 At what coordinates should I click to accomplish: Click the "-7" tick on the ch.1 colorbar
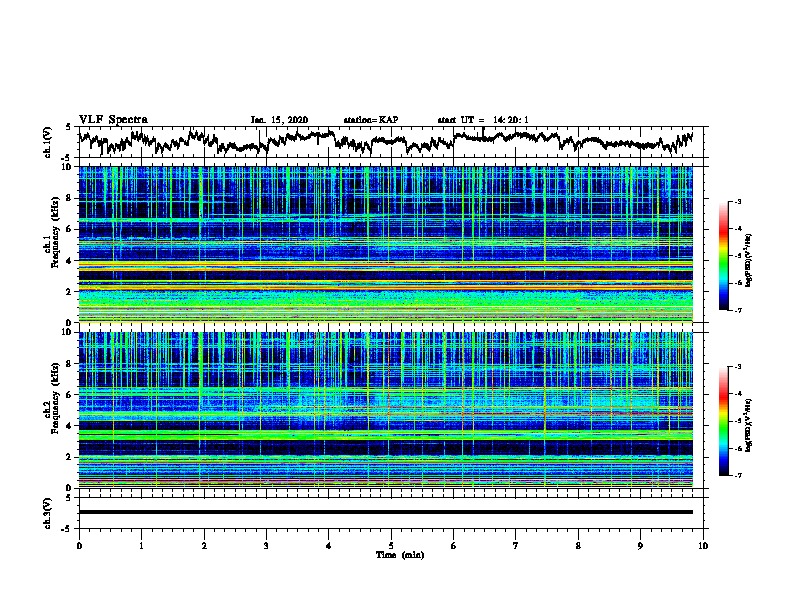[738, 310]
